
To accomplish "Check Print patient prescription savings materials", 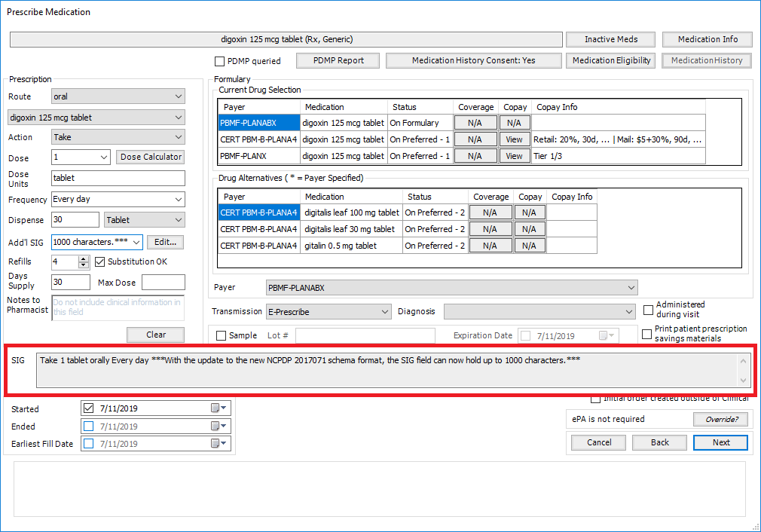I will point(646,334).
